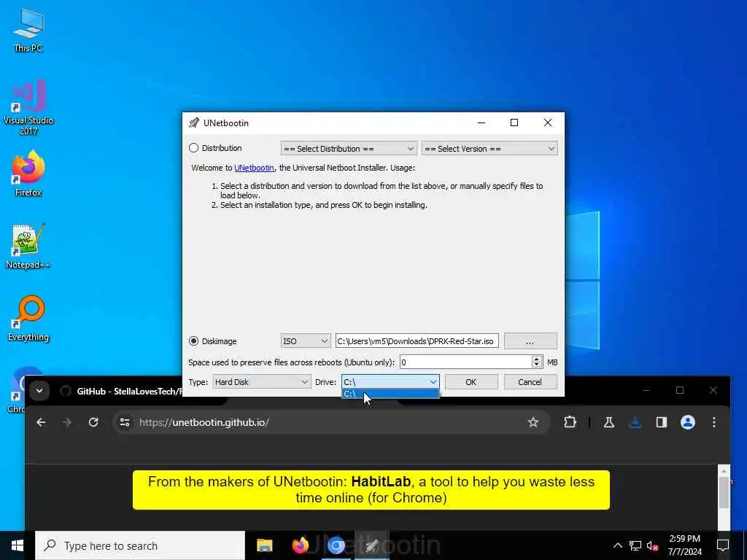Click the network tray icon
The height and width of the screenshot is (560, 747).
pos(635,545)
